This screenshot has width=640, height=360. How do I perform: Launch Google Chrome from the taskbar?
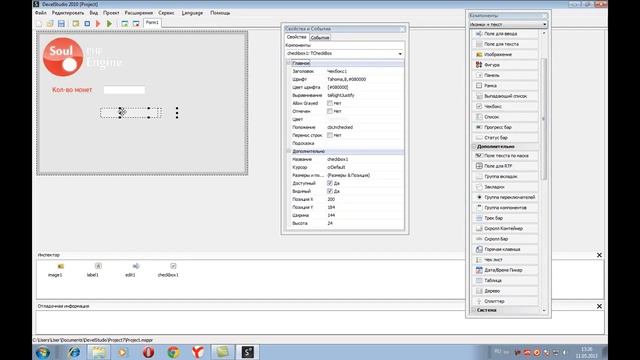[x=173, y=352]
